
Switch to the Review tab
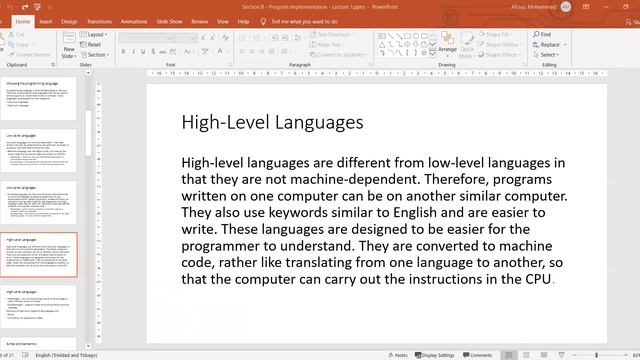pyautogui.click(x=200, y=22)
